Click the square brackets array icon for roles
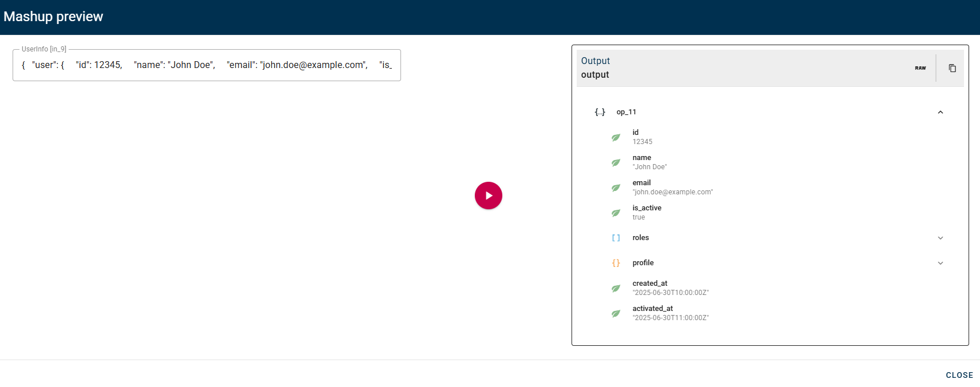The width and height of the screenshot is (980, 387). tap(616, 238)
